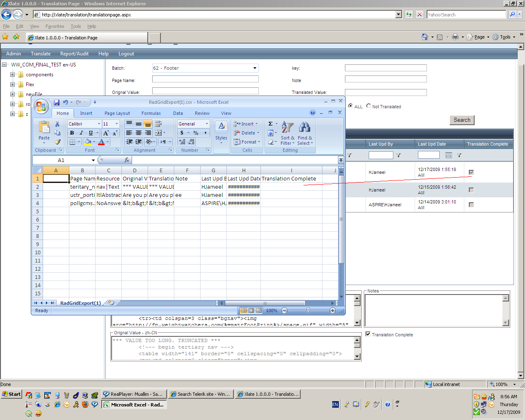Click the Insert Function fx button

(x=127, y=160)
